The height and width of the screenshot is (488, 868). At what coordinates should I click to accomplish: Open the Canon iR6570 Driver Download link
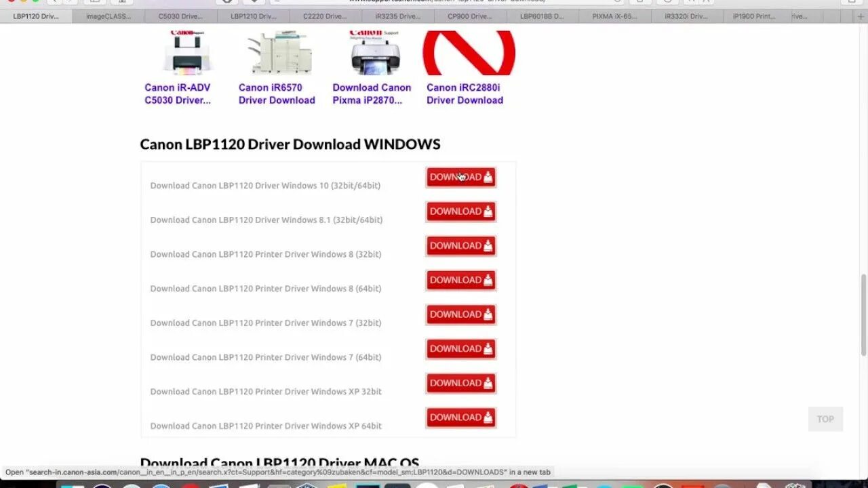point(277,94)
